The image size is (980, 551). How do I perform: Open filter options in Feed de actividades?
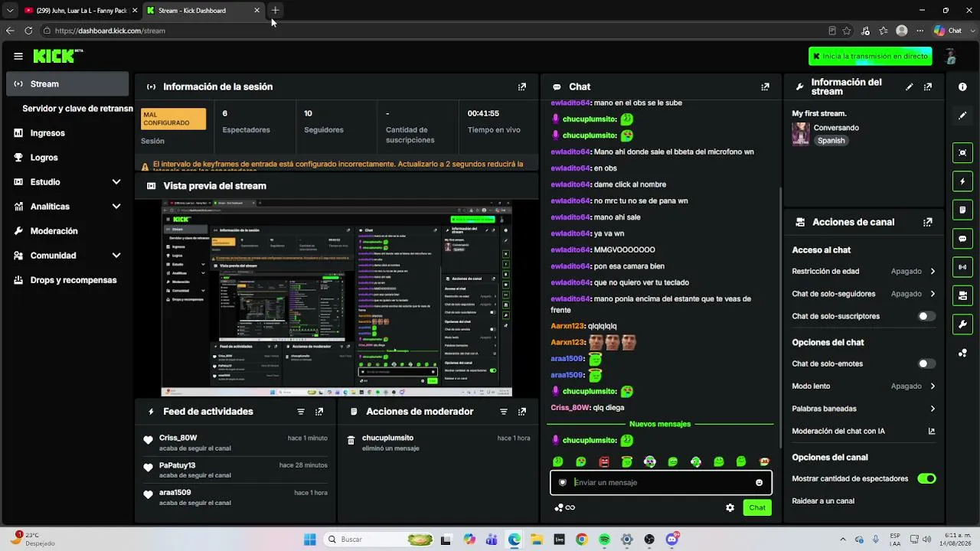(301, 412)
